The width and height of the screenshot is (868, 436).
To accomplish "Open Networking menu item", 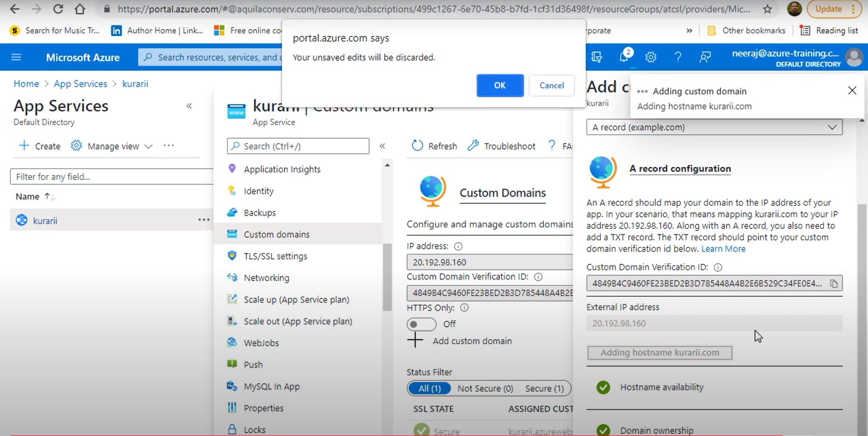I will [x=266, y=278].
